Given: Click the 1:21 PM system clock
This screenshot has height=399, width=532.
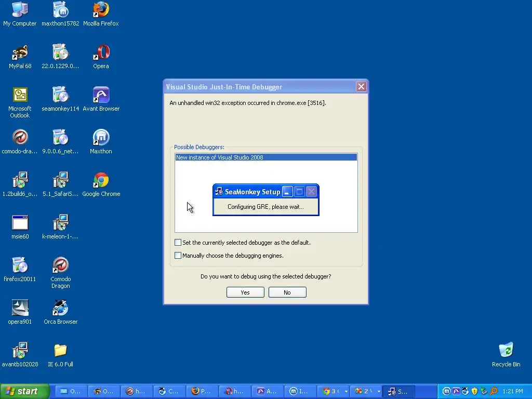Looking at the screenshot, I should (513, 391).
